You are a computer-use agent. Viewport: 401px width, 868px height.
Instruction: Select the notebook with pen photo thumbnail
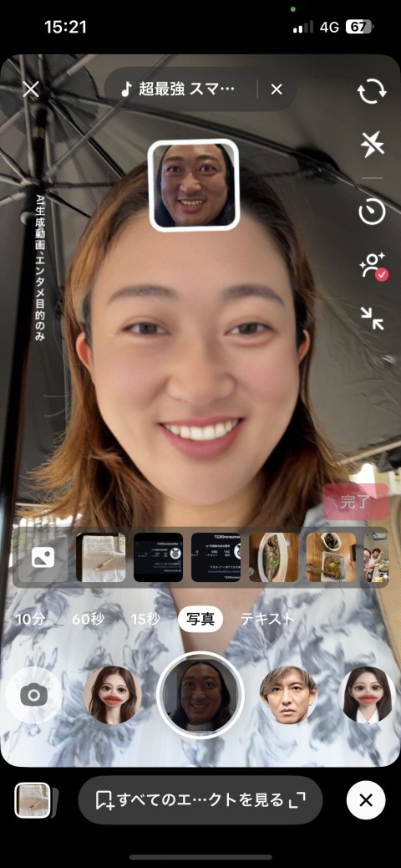pos(100,558)
